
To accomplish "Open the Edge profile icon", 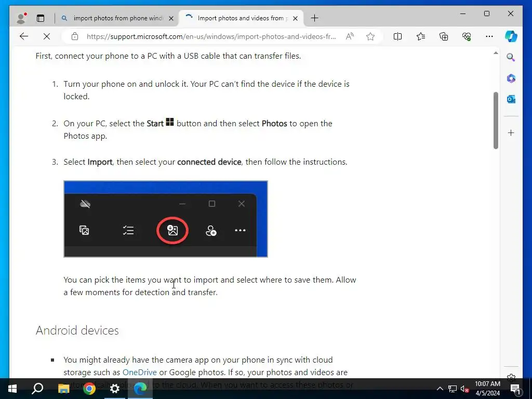I will coord(21,18).
